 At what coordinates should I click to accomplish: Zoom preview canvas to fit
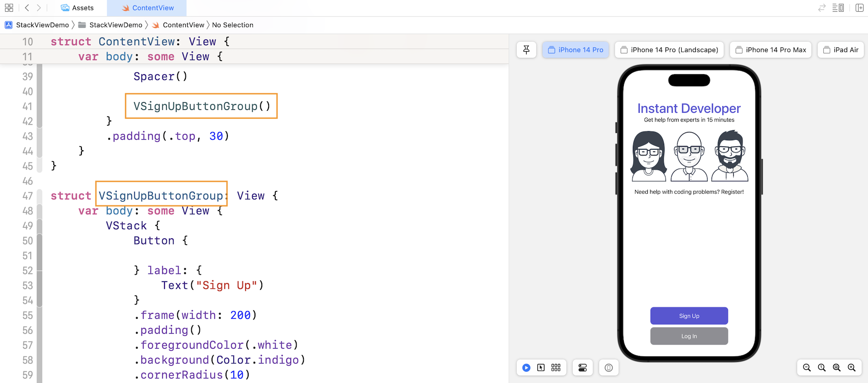837,368
